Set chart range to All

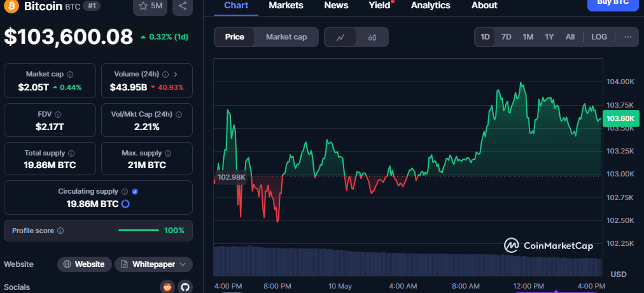tap(570, 37)
